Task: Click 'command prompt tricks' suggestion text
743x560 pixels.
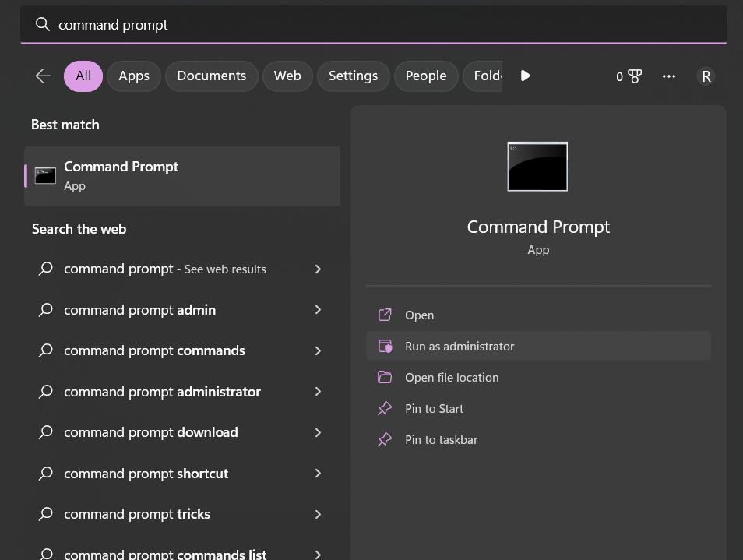Action: point(137,514)
